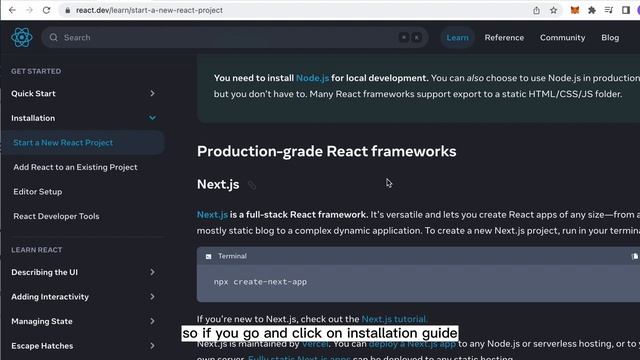Click the share page icon
Screen dimensions: 640x360
pyautogui.click(x=536, y=10)
